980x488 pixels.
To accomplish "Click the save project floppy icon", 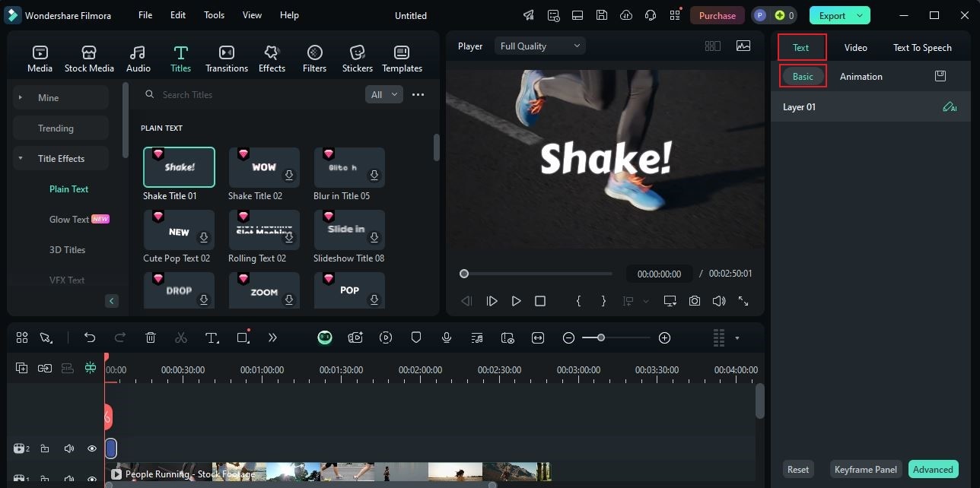I will pos(602,15).
